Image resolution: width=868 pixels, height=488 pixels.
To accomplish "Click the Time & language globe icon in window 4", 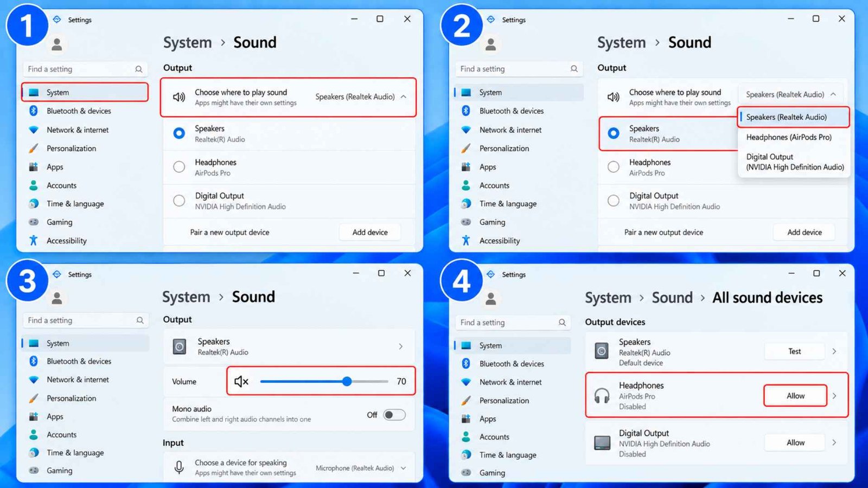I will [x=466, y=455].
